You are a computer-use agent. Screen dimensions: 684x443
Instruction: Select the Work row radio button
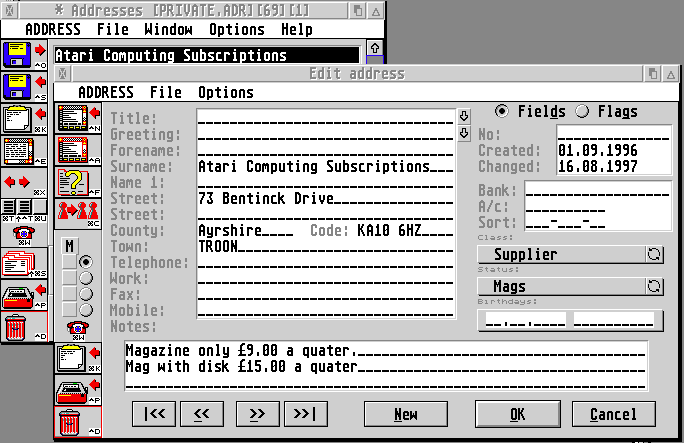(86, 278)
